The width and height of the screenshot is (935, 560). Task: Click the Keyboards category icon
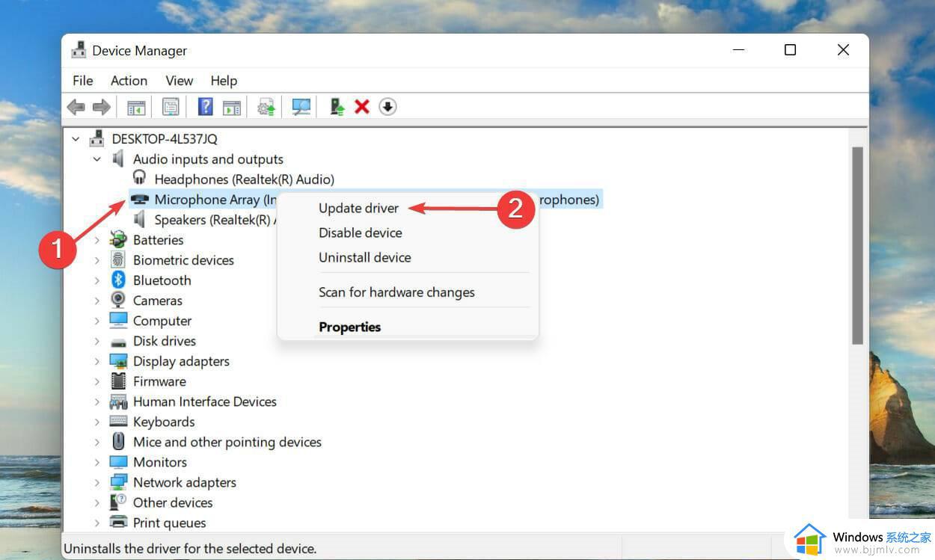pos(118,421)
